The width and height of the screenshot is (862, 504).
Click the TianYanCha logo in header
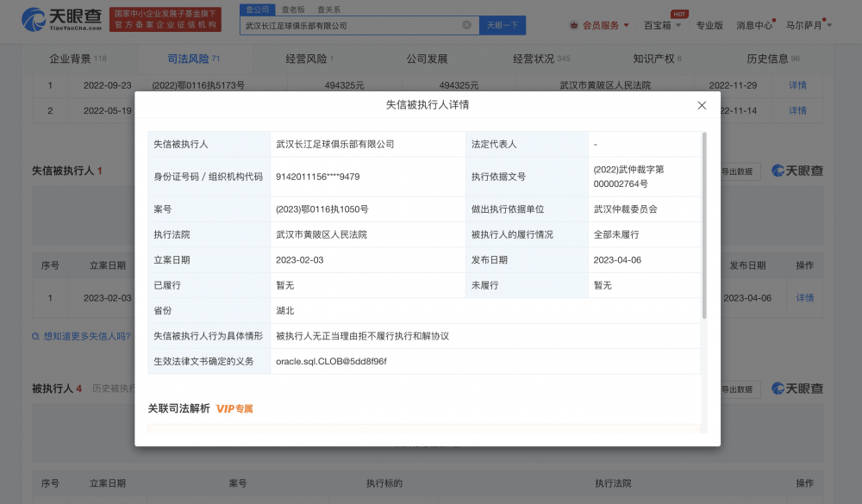[60, 19]
